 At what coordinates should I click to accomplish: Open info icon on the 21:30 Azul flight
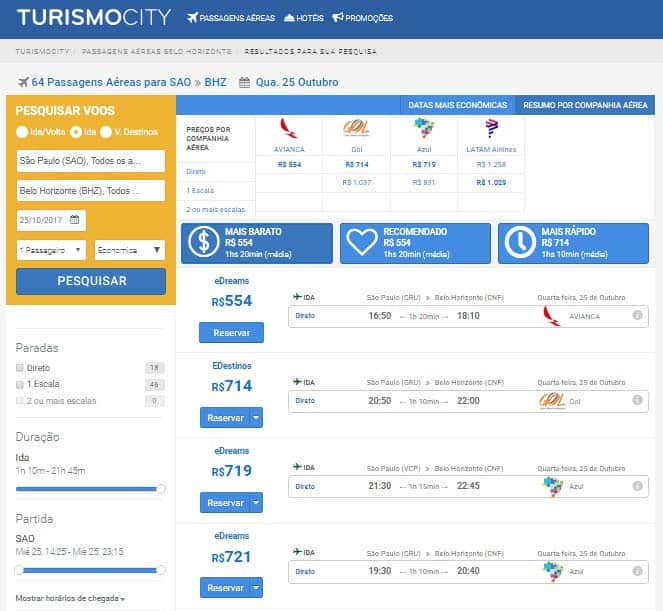tap(637, 486)
